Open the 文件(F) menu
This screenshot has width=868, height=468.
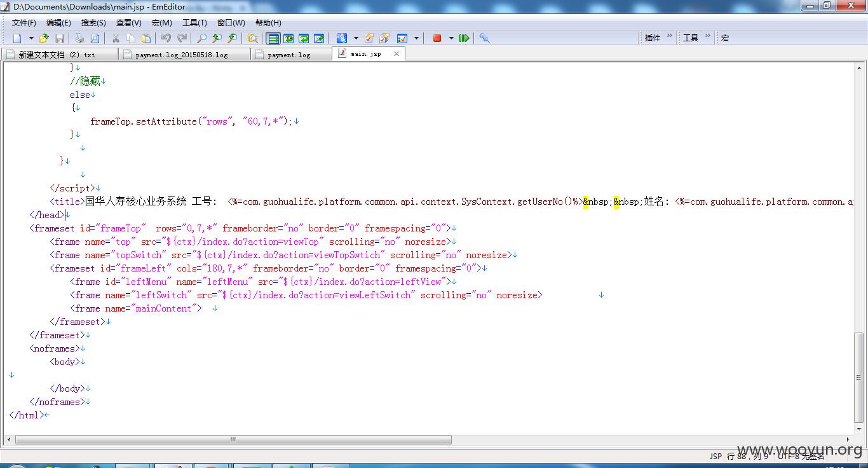click(24, 23)
